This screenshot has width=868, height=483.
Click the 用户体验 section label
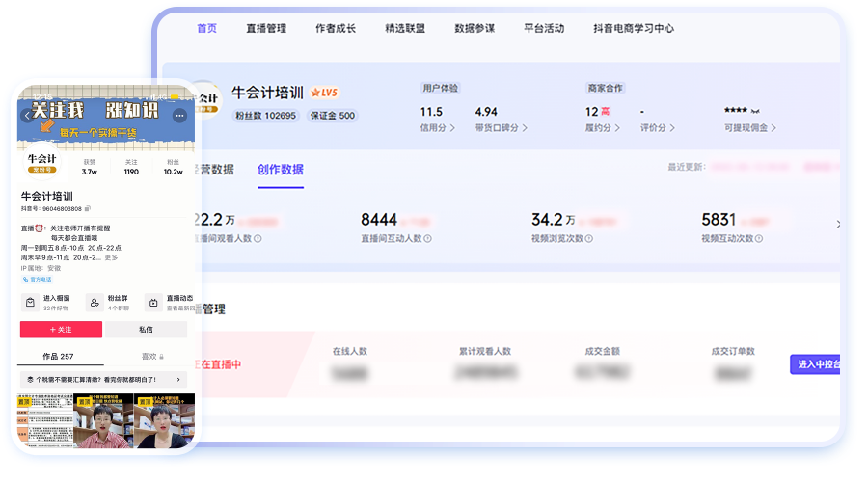[x=440, y=88]
